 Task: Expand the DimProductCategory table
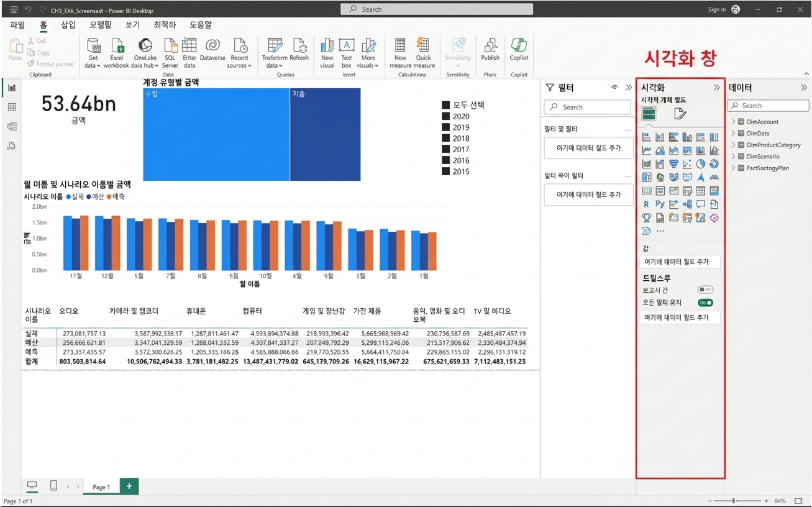pyautogui.click(x=734, y=145)
